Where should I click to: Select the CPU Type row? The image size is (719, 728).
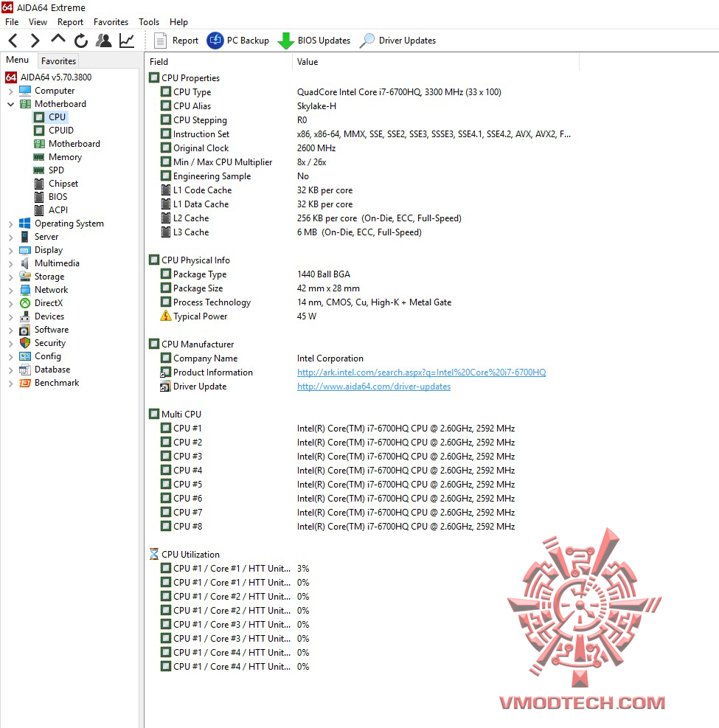coord(362,92)
